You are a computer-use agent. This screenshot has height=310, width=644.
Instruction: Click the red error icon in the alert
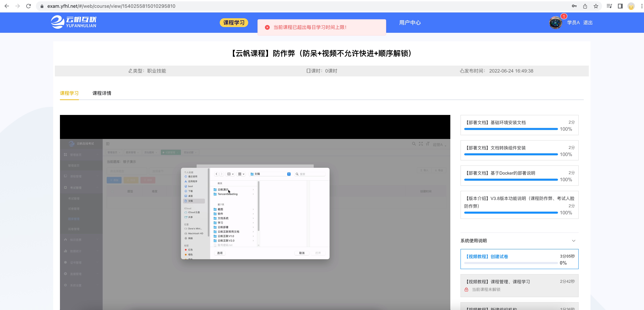point(267,27)
